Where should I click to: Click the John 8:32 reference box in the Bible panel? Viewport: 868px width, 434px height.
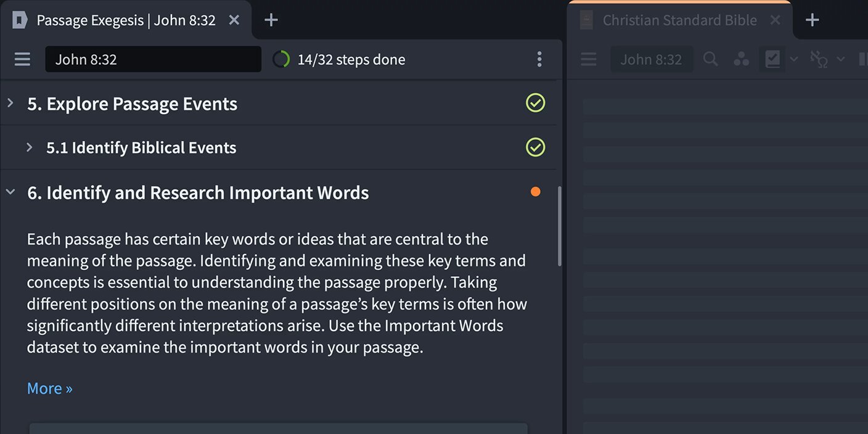tap(651, 59)
